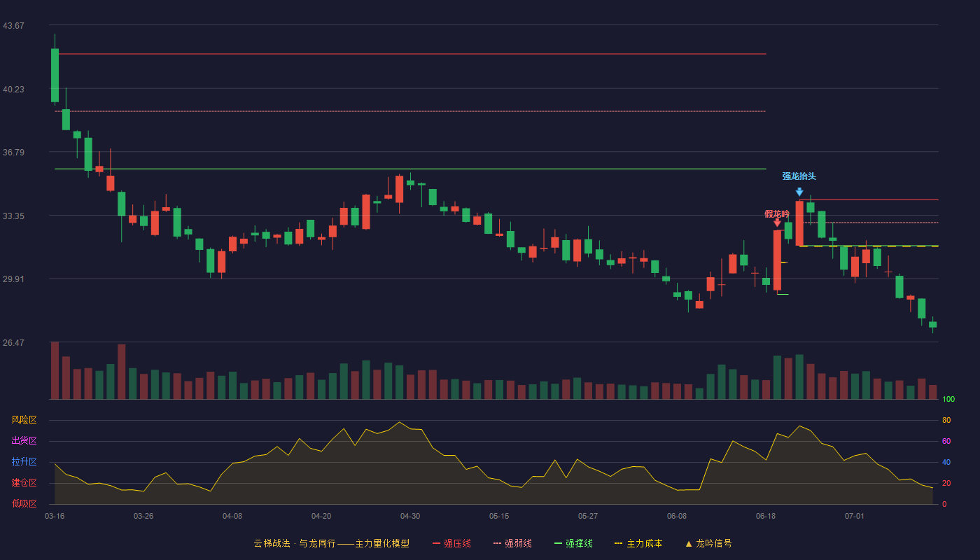Click the 60 indicator scale label
Screen dimensions: 980x560
point(946,442)
